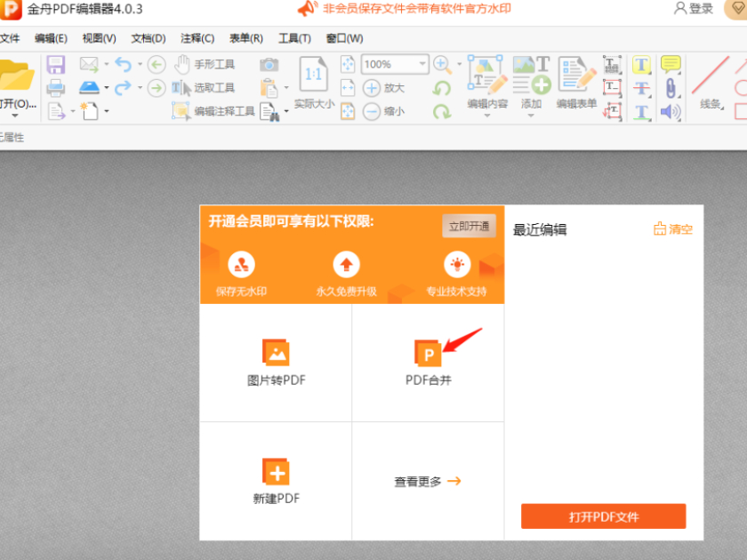Expand the 打开 open button dropdown arrow
This screenshot has width=747, height=560.
click(x=15, y=116)
